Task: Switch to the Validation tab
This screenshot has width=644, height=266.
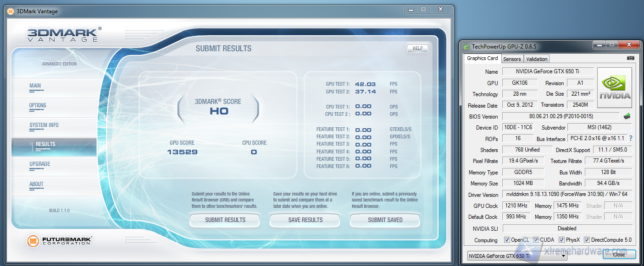Action: pyautogui.click(x=537, y=59)
